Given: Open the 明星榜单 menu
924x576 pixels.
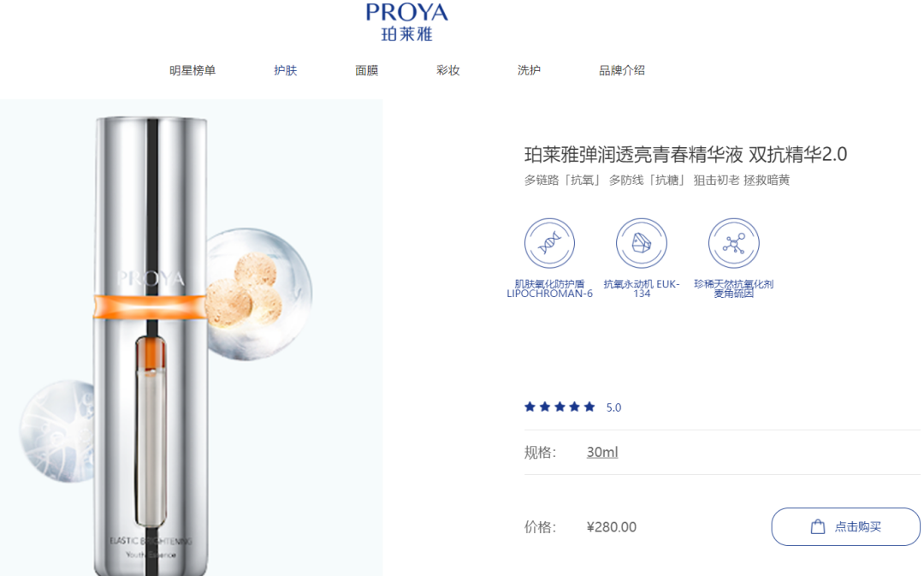Looking at the screenshot, I should click(192, 71).
